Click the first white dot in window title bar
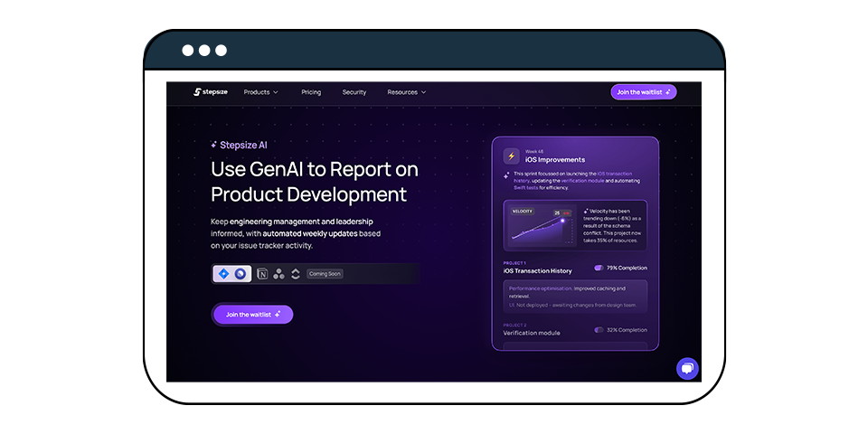Screen dimensions: 868x434 [188, 51]
